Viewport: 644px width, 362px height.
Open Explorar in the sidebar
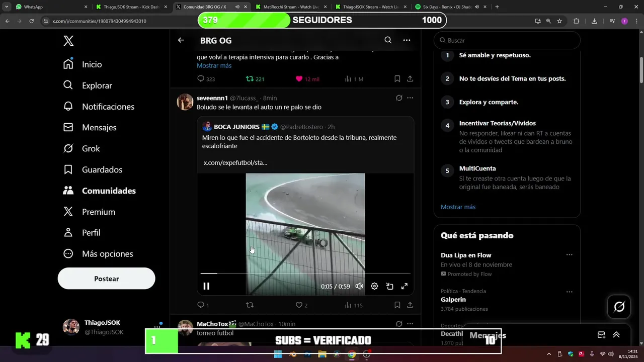click(x=88, y=85)
